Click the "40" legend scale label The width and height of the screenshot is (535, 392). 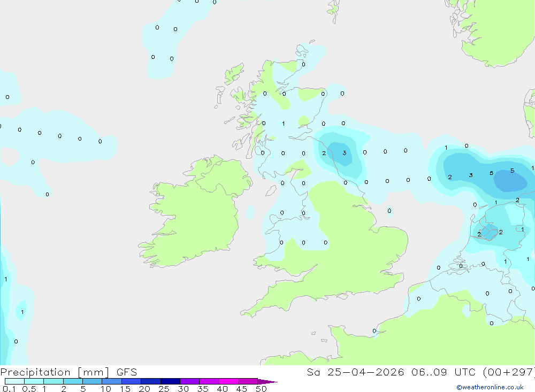(222, 389)
